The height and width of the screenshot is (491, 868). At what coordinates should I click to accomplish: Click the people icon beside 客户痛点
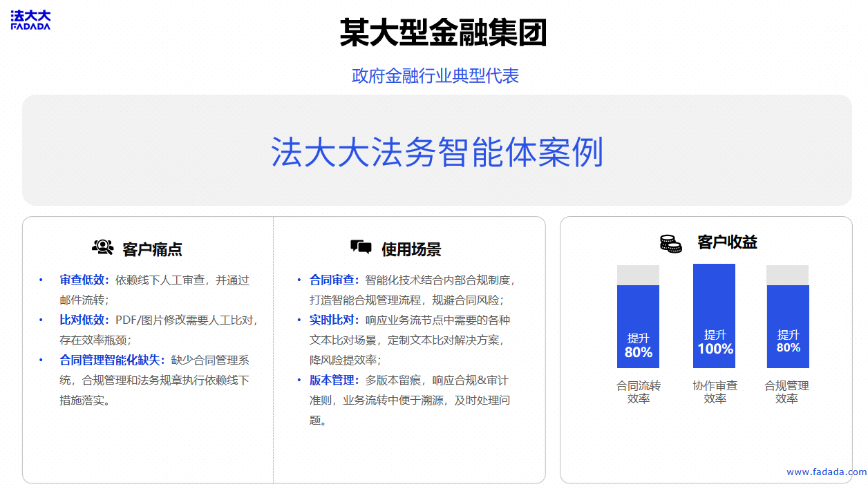coord(102,247)
